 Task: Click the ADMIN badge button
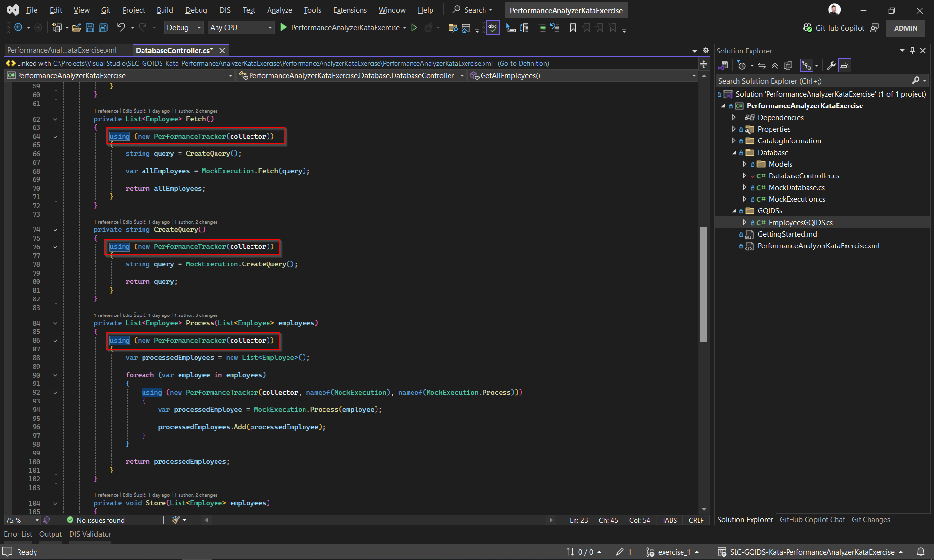coord(905,28)
